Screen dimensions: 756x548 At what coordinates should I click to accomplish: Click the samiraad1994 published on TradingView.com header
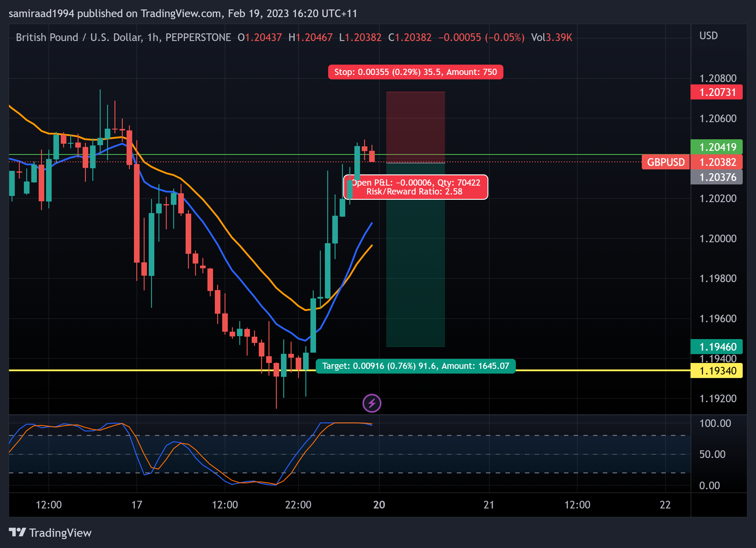tap(183, 13)
